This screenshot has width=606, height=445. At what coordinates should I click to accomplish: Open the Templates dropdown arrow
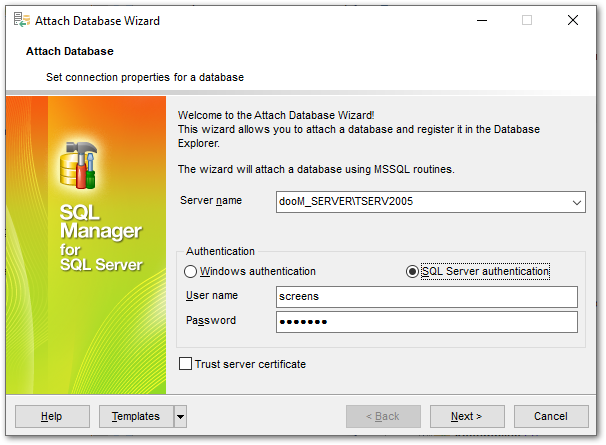[180, 416]
